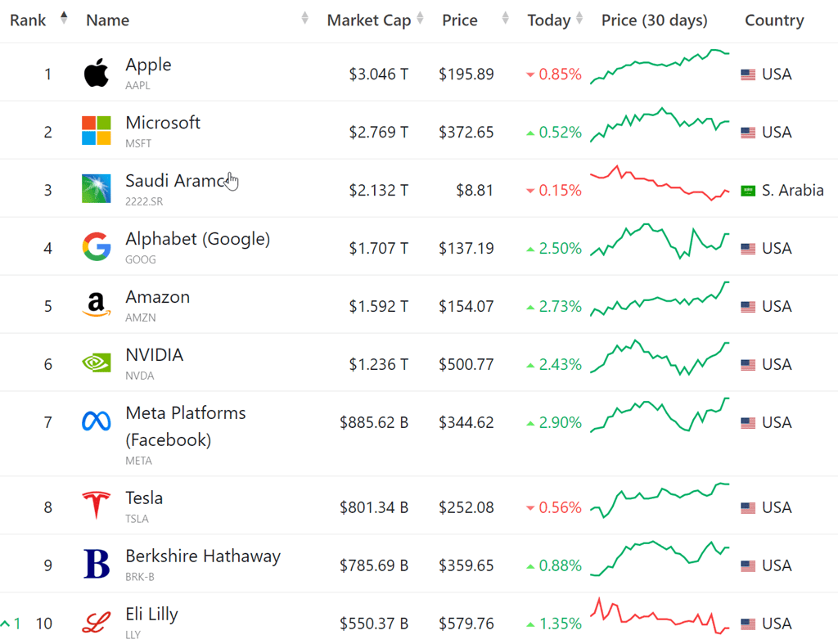
Task: Sort the table by Rank column
Action: (64, 19)
